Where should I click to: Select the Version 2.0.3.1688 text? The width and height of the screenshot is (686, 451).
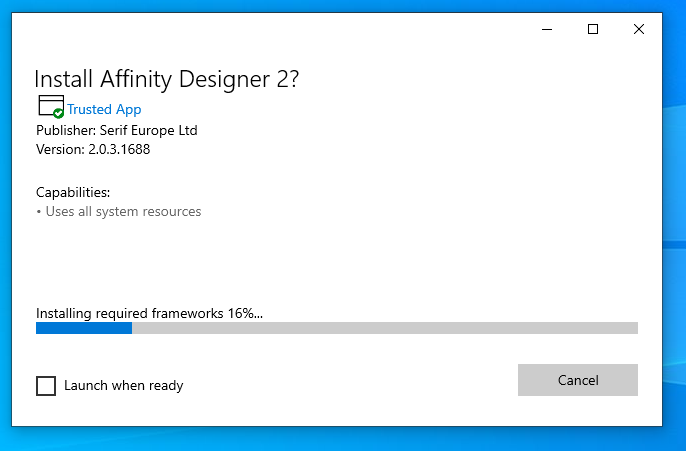[93, 150]
